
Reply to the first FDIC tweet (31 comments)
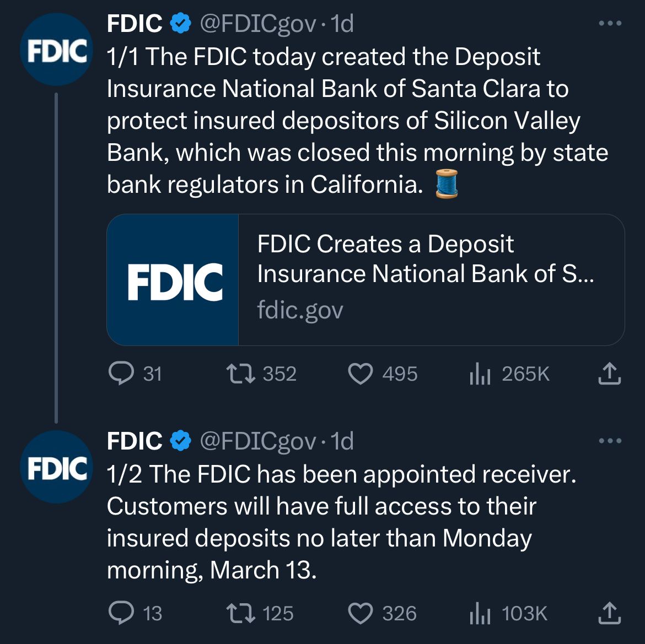(121, 373)
